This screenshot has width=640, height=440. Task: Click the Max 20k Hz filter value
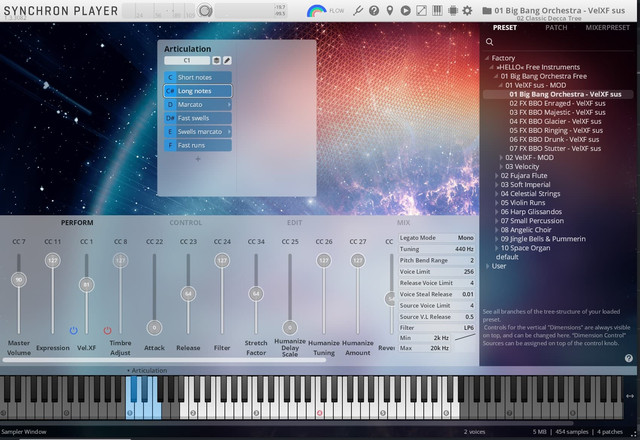(440, 348)
